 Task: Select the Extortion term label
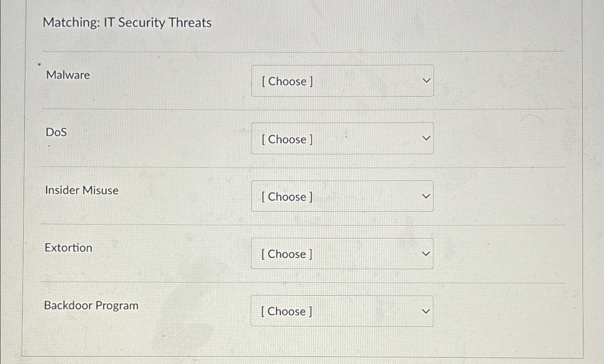68,248
